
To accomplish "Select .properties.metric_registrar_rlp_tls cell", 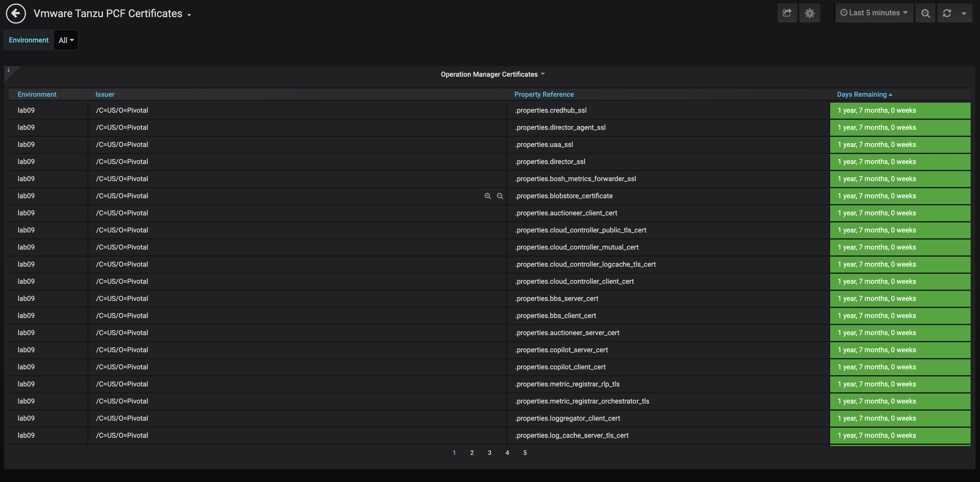I will point(668,384).
